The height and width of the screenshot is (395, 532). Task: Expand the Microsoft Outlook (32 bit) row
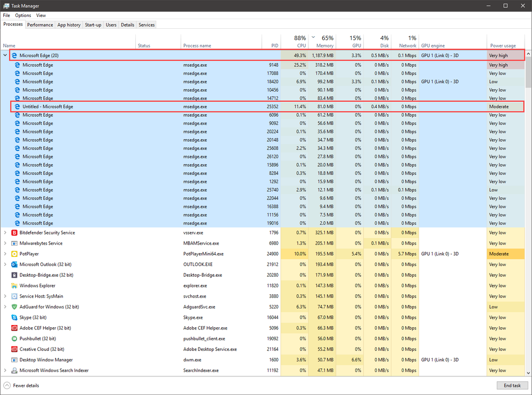pyautogui.click(x=5, y=264)
